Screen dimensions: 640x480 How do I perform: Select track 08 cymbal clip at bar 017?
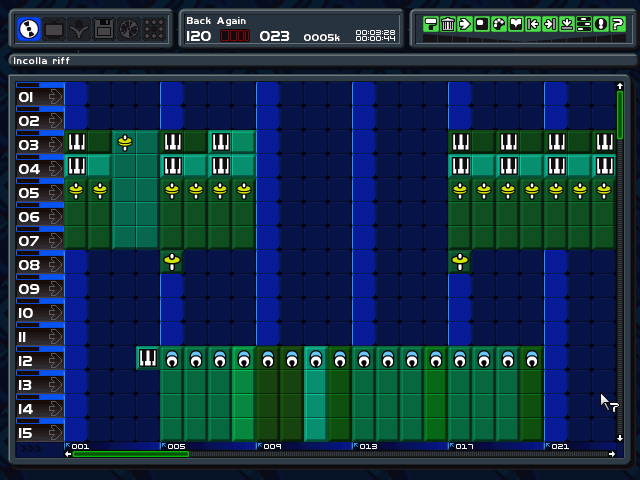click(460, 262)
